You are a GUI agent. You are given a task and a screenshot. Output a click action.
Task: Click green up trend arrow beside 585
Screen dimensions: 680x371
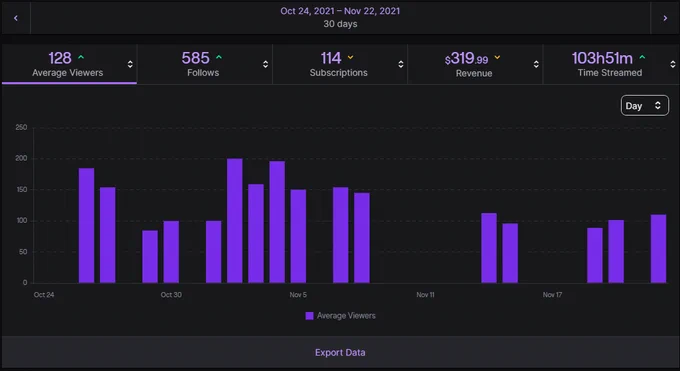219,57
